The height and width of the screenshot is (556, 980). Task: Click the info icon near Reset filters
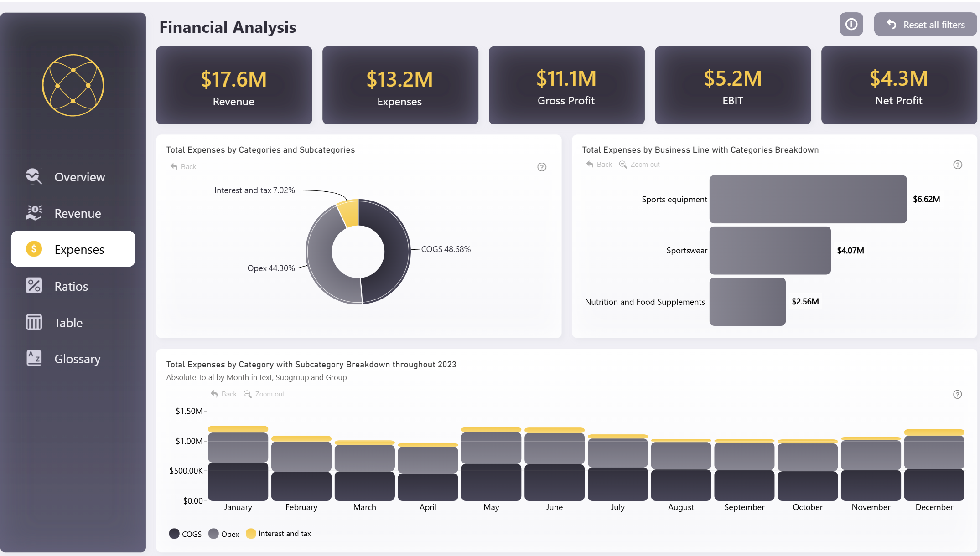point(851,24)
